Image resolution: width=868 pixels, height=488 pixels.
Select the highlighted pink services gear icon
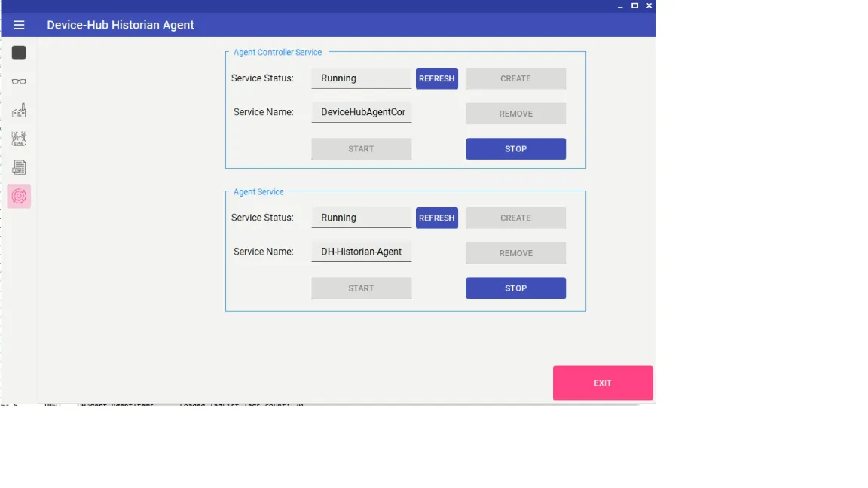click(19, 196)
